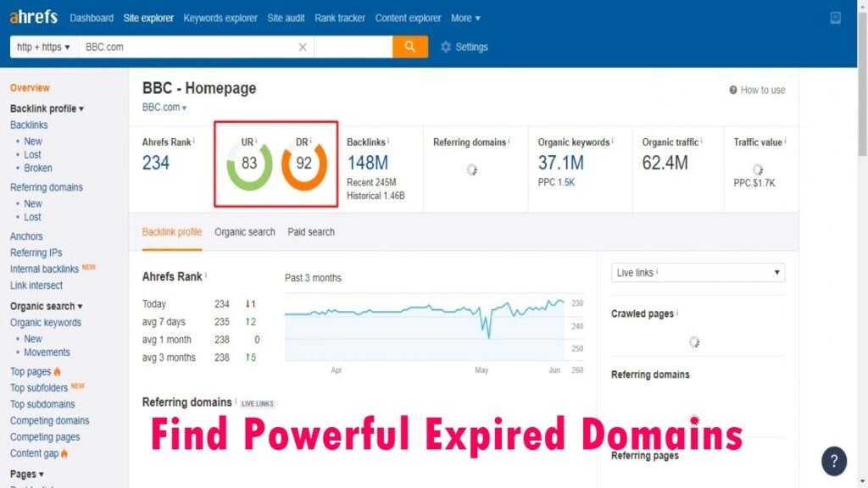Click the 62.4M organic traffic value
Screen dimensions: 868x488
665,163
